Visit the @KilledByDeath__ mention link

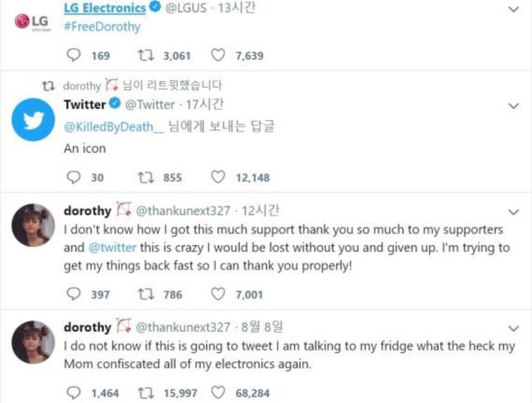point(113,127)
